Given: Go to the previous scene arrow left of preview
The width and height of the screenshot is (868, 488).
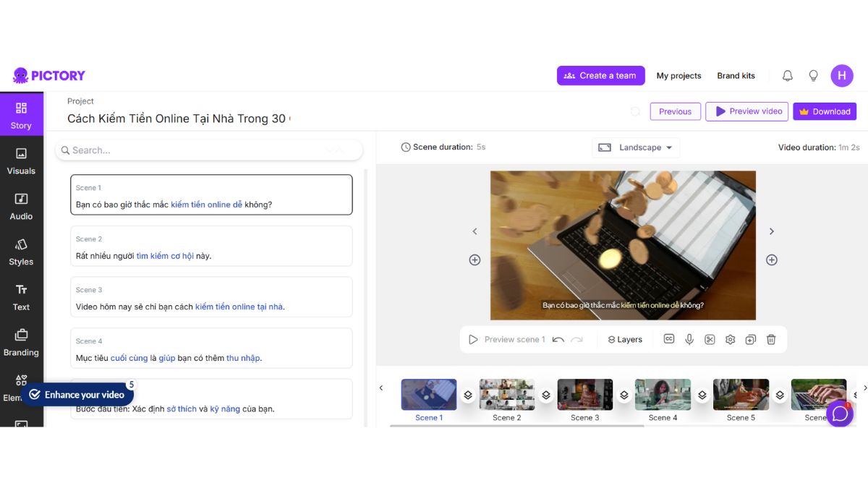Looking at the screenshot, I should click(475, 231).
